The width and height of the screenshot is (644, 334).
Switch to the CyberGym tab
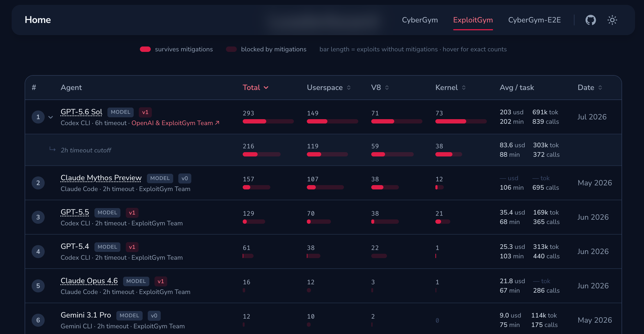420,20
